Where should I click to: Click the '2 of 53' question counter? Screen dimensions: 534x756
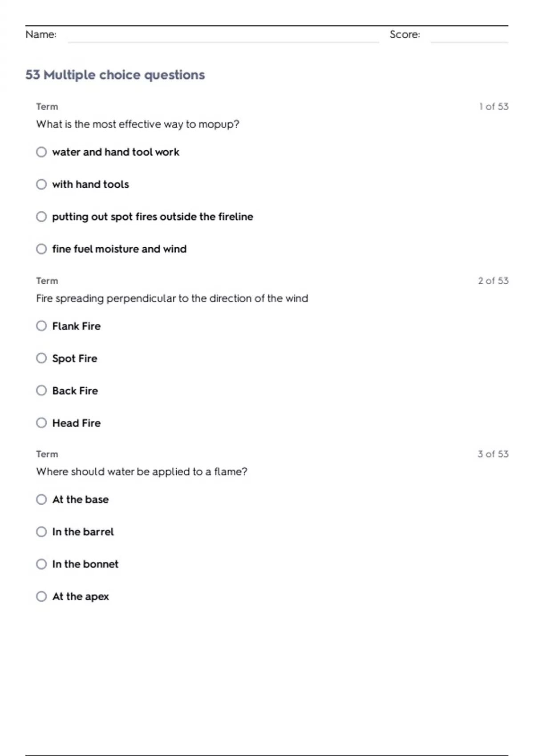[x=493, y=281]
